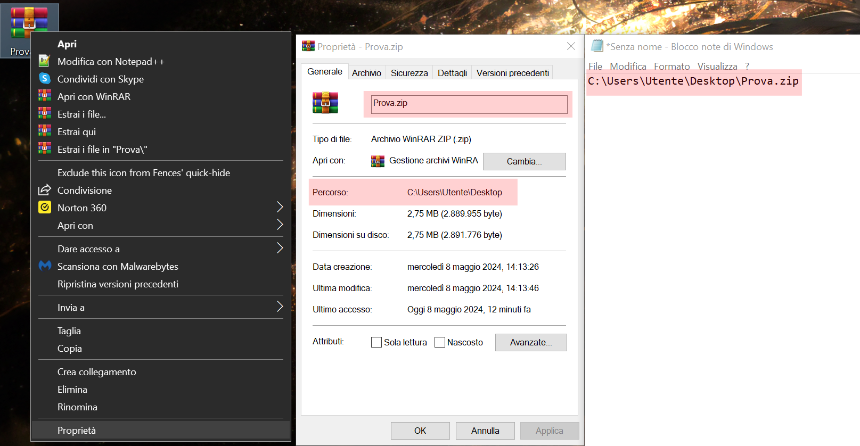Click the WinRAR icon next to Gestione archivi
The image size is (860, 446).
pyautogui.click(x=377, y=161)
